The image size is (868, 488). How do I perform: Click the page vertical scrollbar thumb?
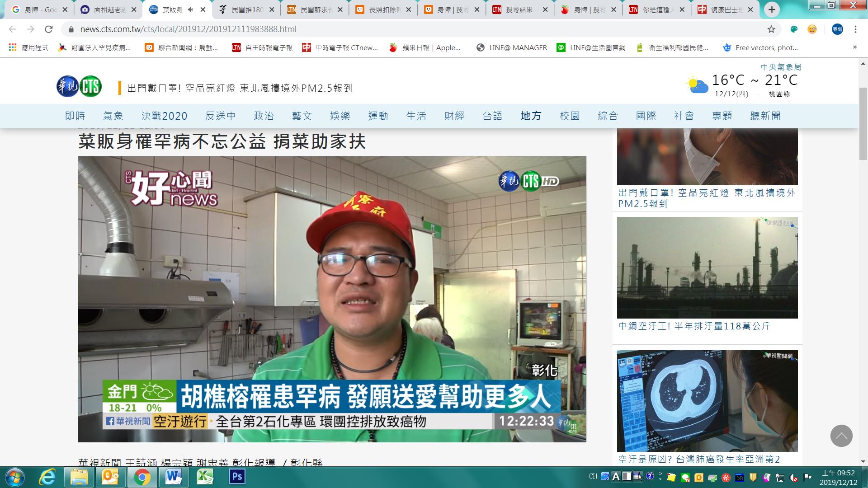[863, 123]
